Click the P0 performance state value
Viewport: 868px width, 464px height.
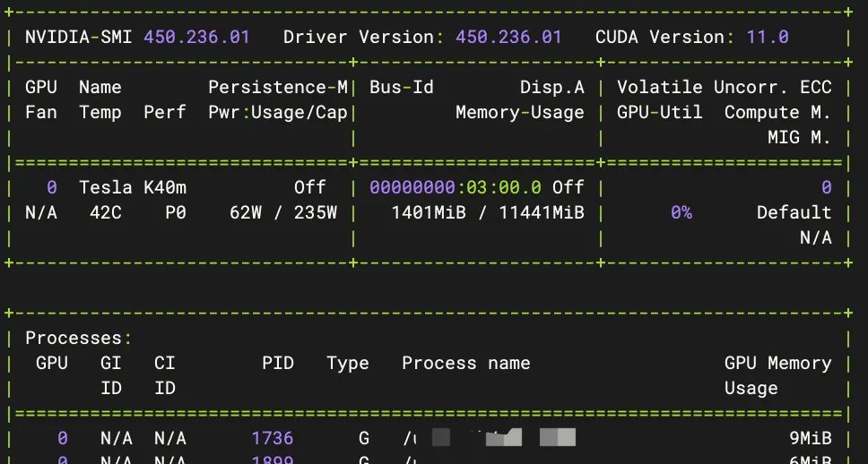tap(176, 212)
